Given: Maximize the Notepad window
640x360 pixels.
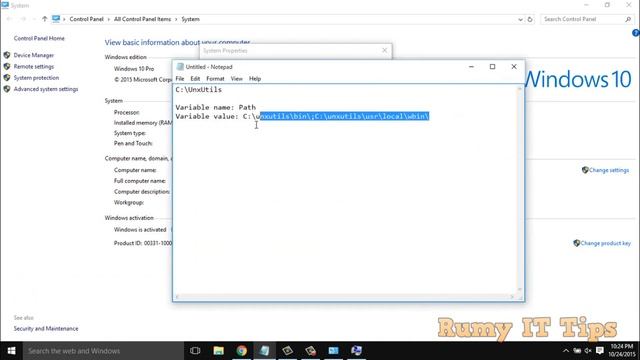Looking at the screenshot, I should click(x=492, y=67).
